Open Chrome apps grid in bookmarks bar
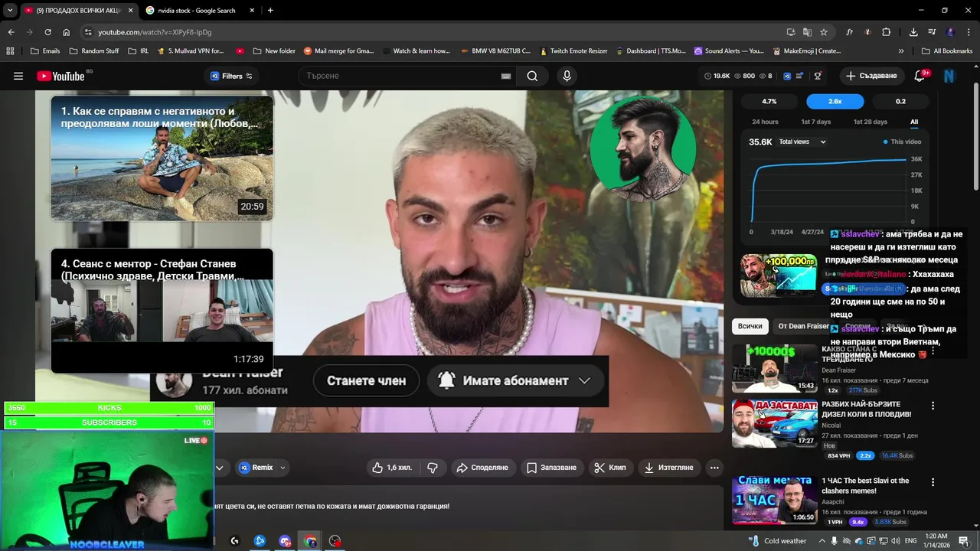Viewport: 980px width, 551px height. click(x=10, y=51)
